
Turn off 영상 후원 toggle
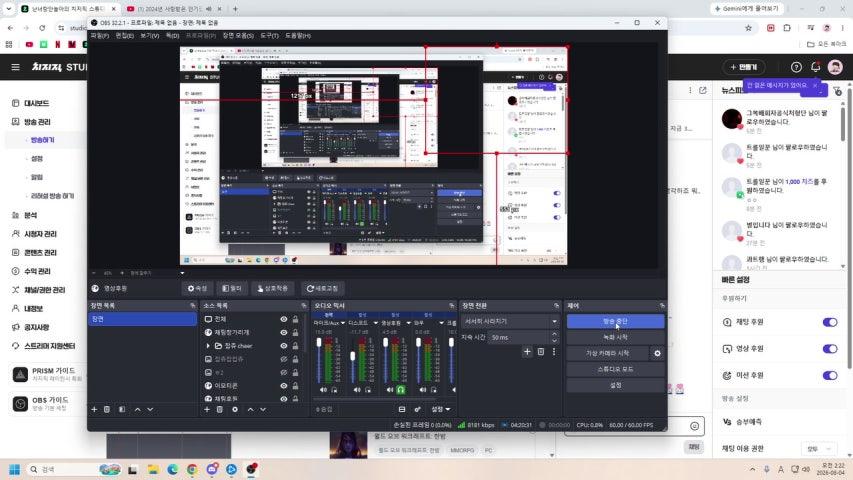[x=830, y=349]
